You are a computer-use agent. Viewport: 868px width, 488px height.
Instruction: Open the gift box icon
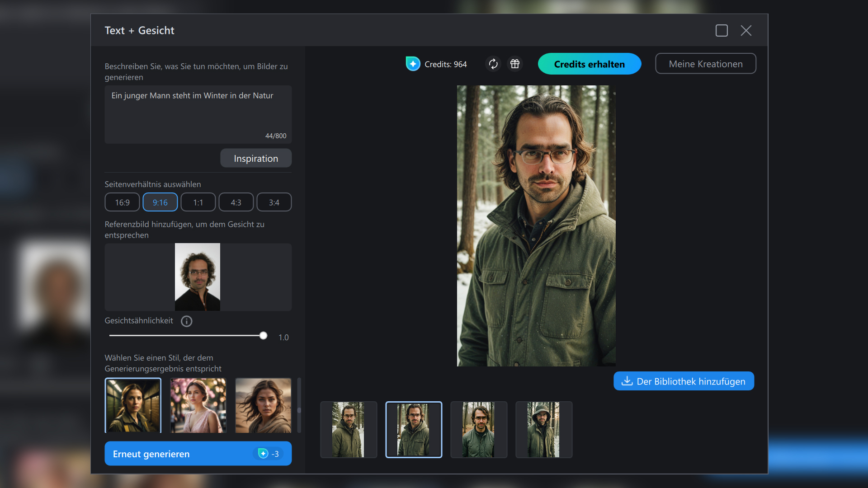[515, 64]
